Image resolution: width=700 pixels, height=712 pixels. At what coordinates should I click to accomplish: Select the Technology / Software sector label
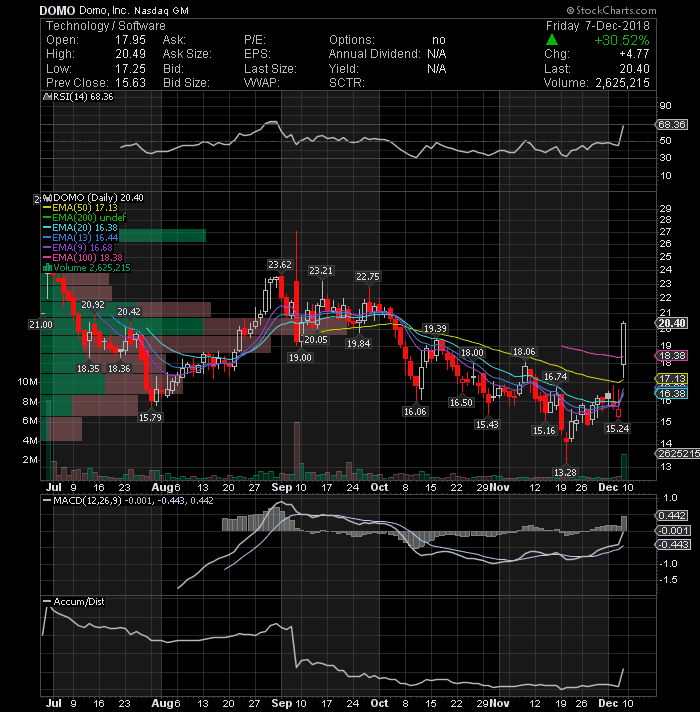point(106,26)
